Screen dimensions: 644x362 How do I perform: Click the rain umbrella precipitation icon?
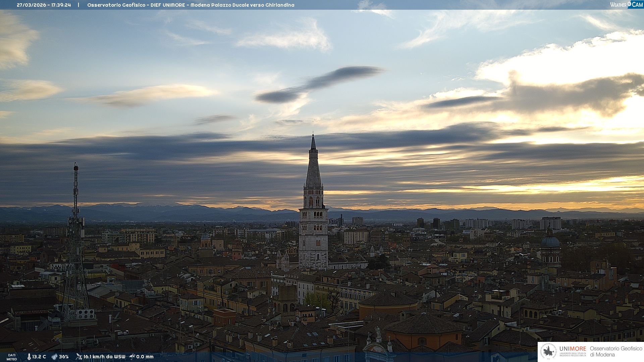click(x=132, y=357)
